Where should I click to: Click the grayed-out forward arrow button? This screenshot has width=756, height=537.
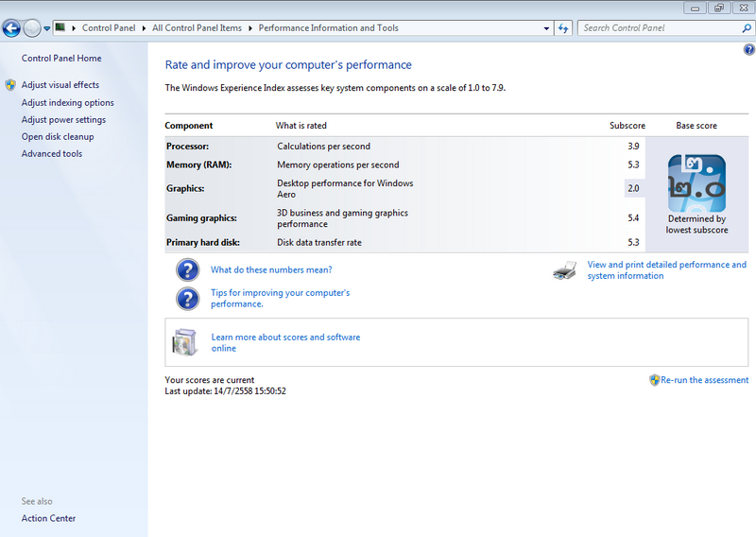click(32, 28)
